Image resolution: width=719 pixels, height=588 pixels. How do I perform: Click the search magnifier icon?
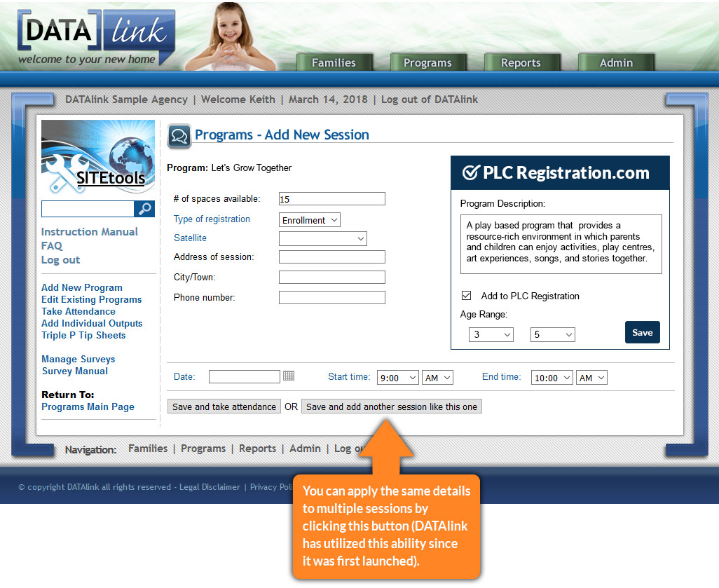[144, 208]
